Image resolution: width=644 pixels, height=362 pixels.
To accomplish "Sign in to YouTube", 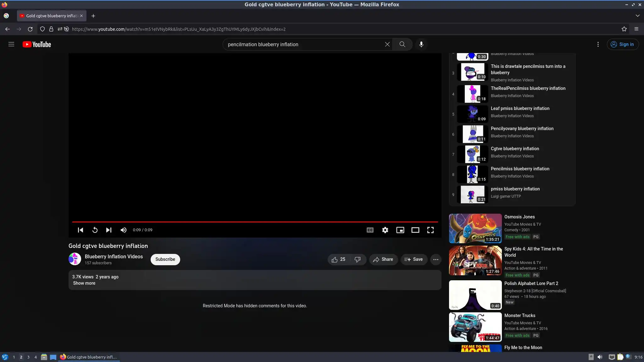I will [x=623, y=44].
